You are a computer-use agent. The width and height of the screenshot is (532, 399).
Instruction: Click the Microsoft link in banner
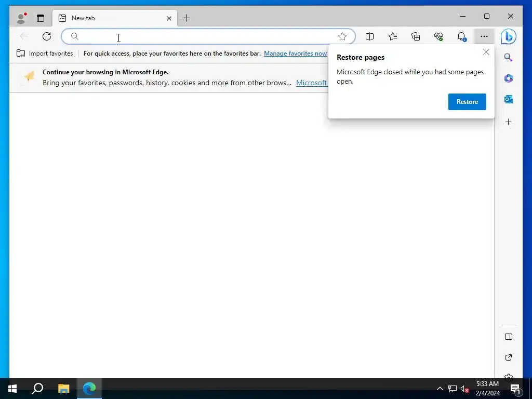point(312,83)
